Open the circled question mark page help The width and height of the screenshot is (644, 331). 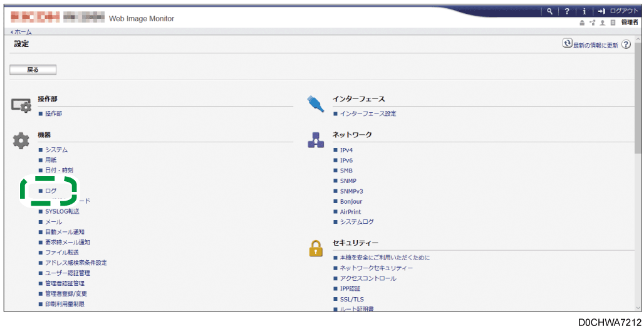tap(626, 45)
